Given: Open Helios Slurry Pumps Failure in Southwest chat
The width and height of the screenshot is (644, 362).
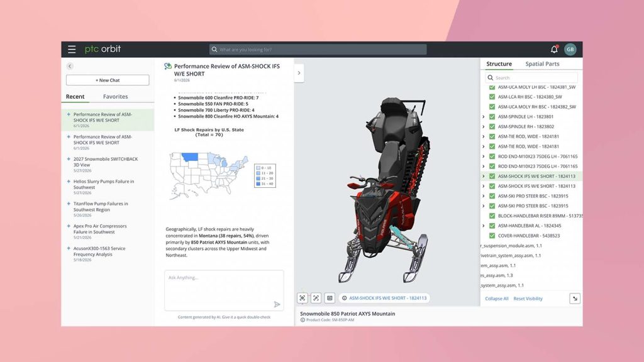Looking at the screenshot, I should [x=108, y=186].
